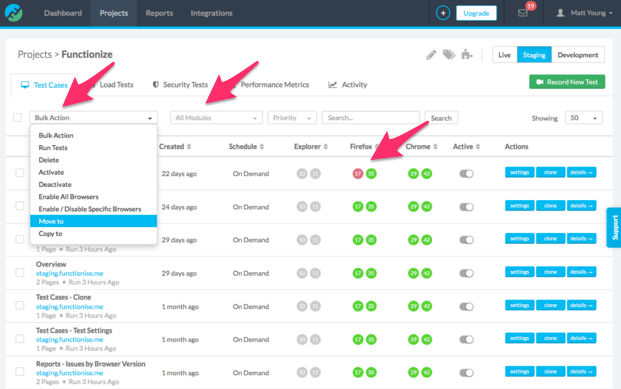The height and width of the screenshot is (389, 621).
Task: Select Delete from bulk action list
Action: 49,160
